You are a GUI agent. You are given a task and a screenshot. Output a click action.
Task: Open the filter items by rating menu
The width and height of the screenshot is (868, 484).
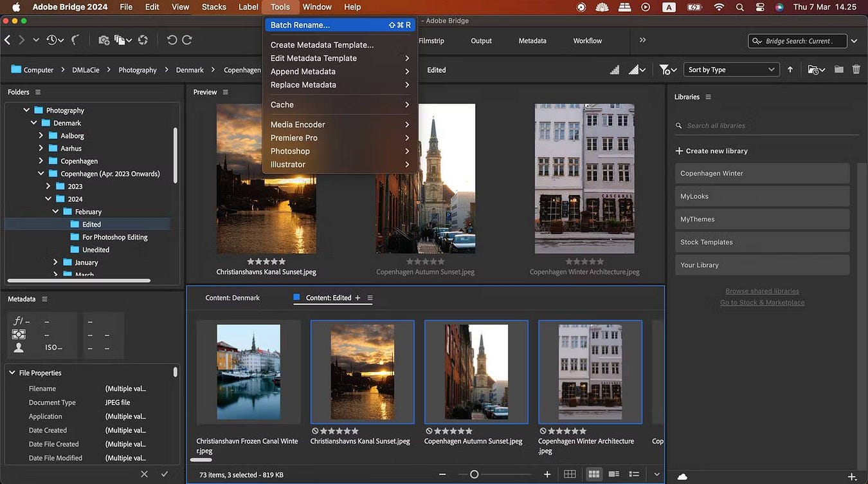tap(669, 70)
